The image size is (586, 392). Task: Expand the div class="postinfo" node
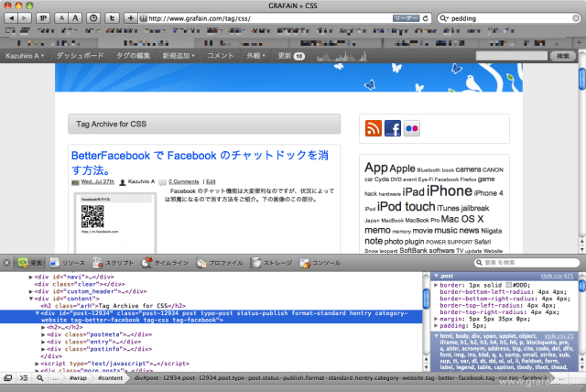tap(43, 349)
